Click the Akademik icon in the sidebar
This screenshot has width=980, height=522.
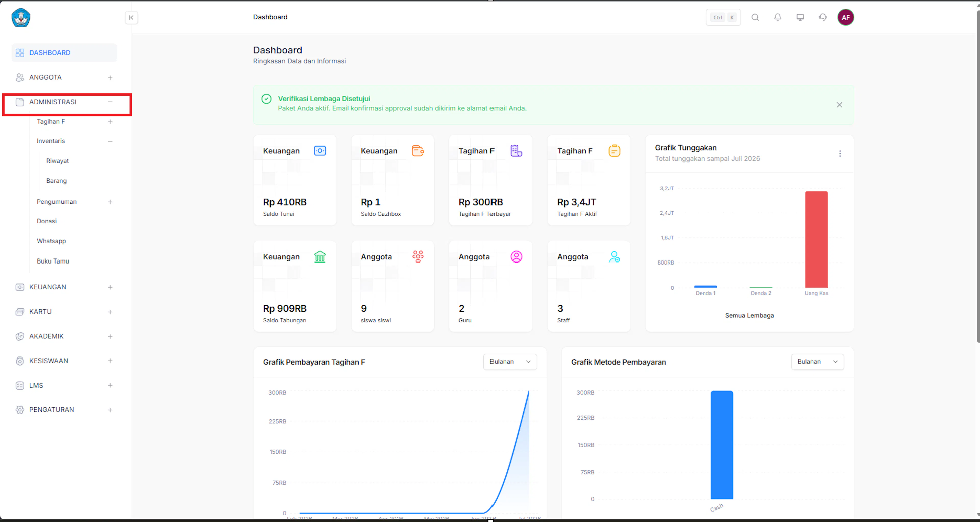(x=20, y=337)
